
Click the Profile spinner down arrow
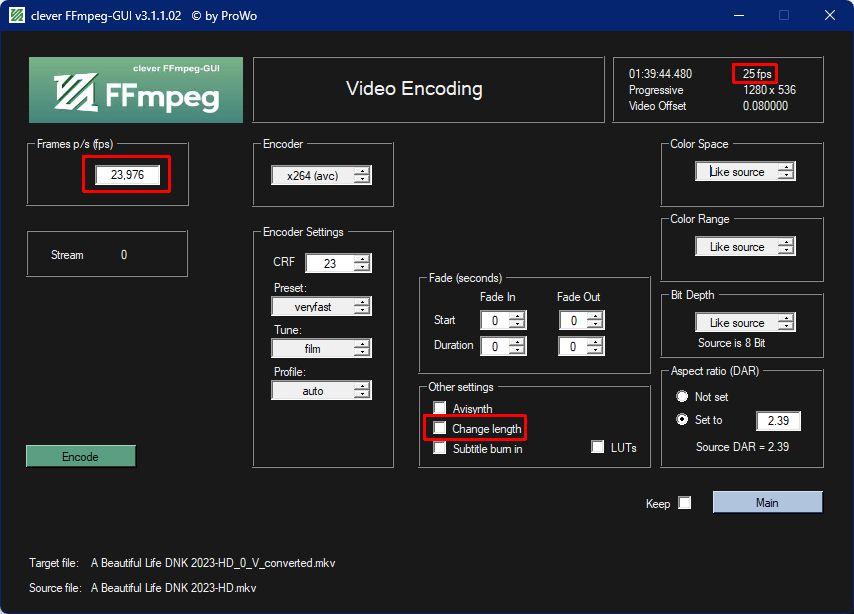[362, 395]
